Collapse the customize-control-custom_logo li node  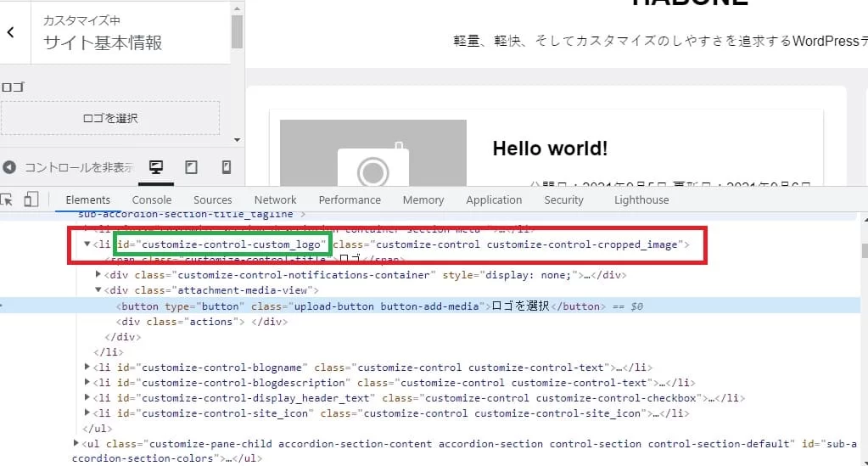[87, 244]
